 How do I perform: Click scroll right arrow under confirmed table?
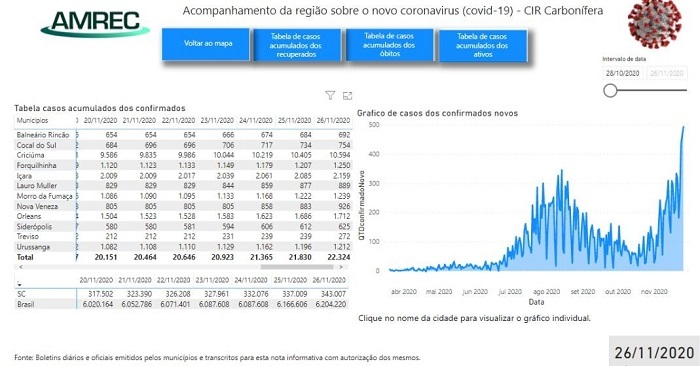tap(341, 267)
